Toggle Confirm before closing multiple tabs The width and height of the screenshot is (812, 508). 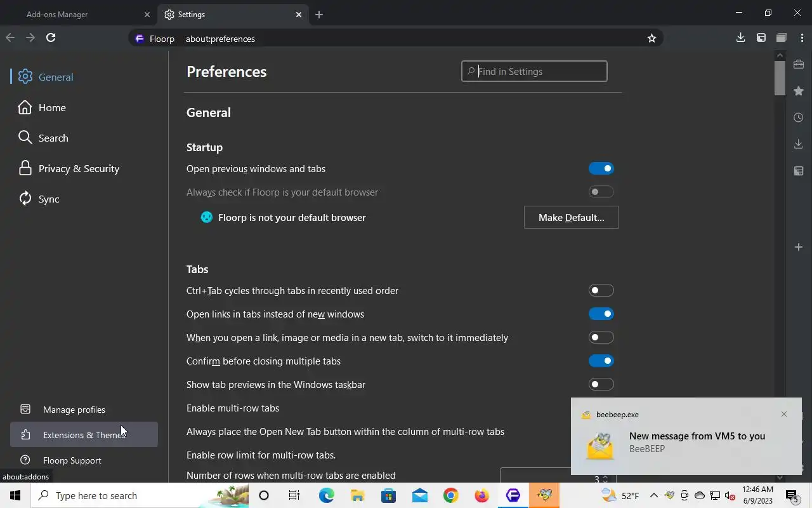[601, 361]
